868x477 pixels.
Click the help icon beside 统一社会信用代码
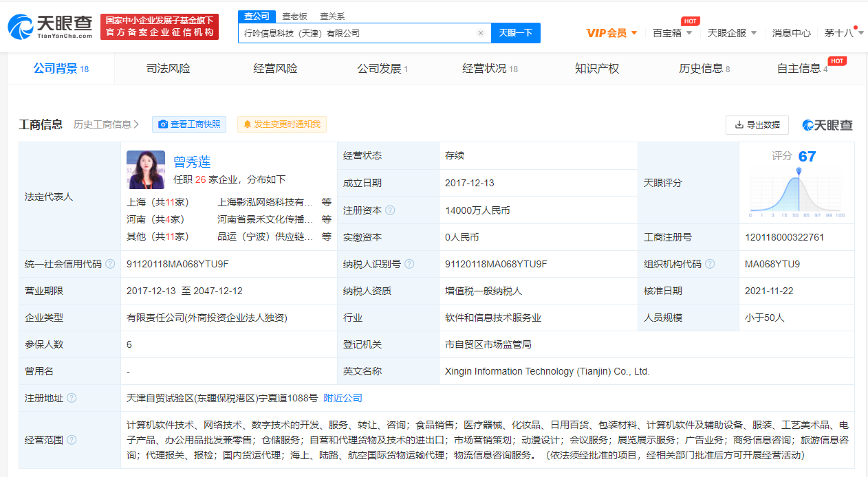(110, 264)
